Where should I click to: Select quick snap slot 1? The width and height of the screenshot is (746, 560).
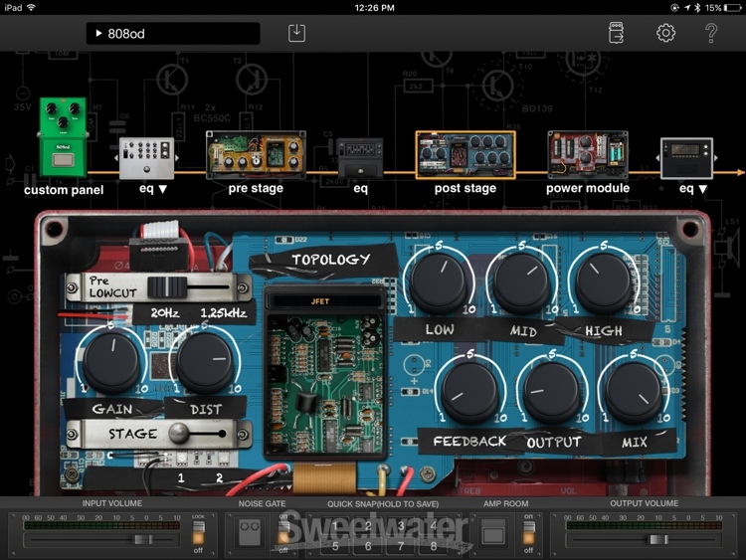[x=335, y=526]
